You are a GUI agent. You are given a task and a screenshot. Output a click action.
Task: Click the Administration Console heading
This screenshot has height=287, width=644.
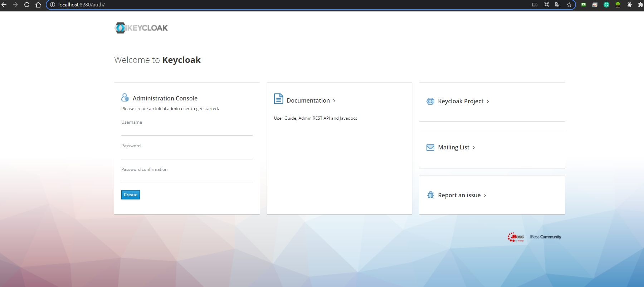point(165,98)
